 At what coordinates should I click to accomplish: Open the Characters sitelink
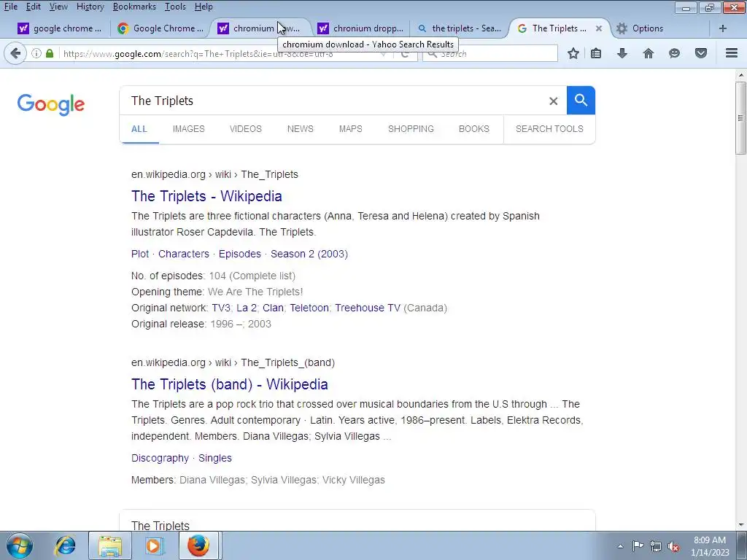pyautogui.click(x=183, y=254)
